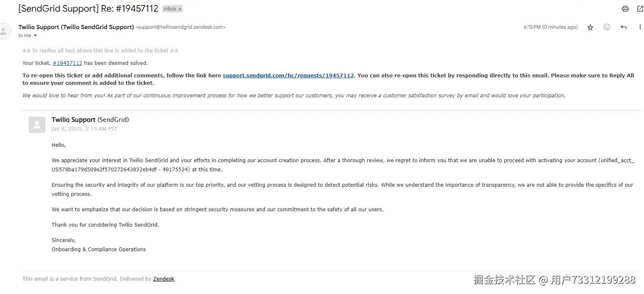Screen dimensions: 644x294
Task: Open the three-dot More options menu
Action: (640, 27)
